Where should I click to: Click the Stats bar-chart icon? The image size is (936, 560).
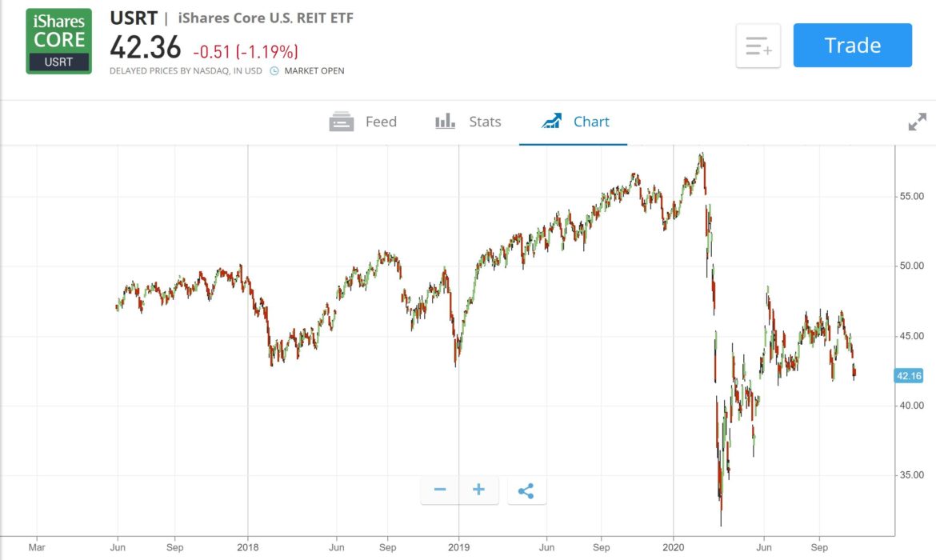tap(446, 122)
